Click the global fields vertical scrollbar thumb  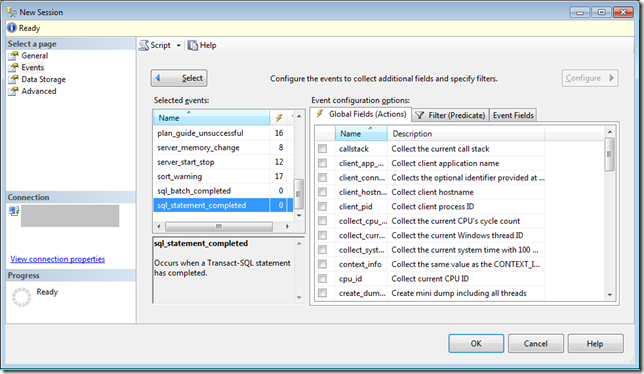610,154
